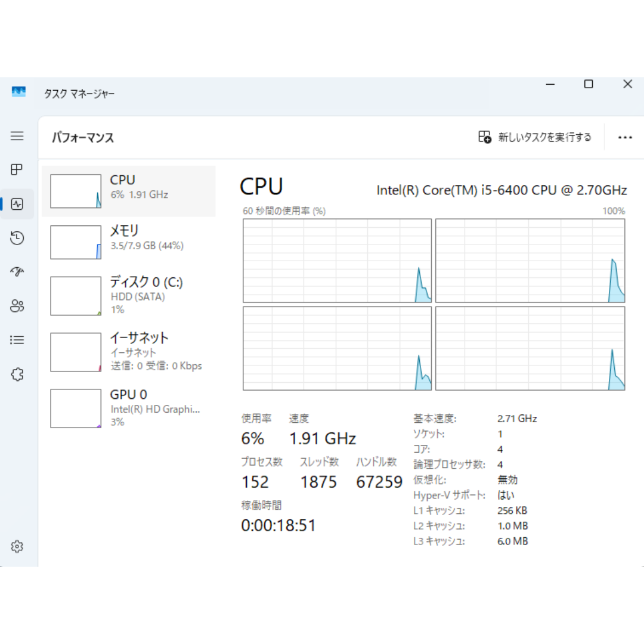Click the uptime value 0:00:18:51
Screen dimensions: 644x644
tap(278, 525)
